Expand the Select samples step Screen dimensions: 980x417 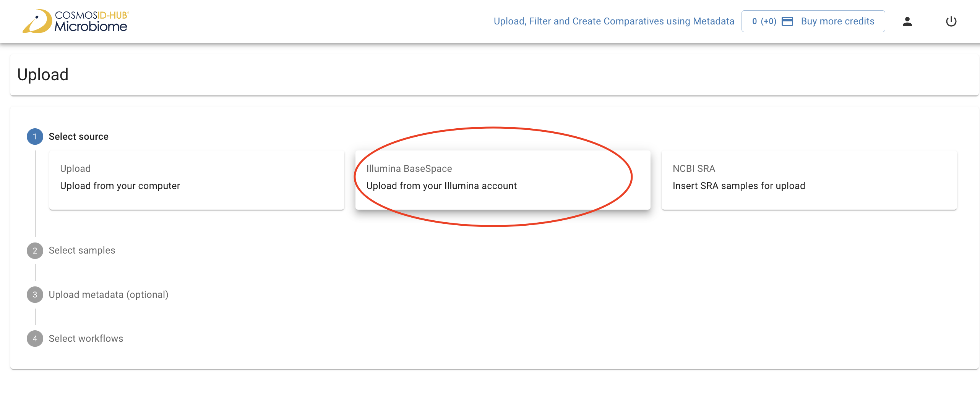(82, 251)
